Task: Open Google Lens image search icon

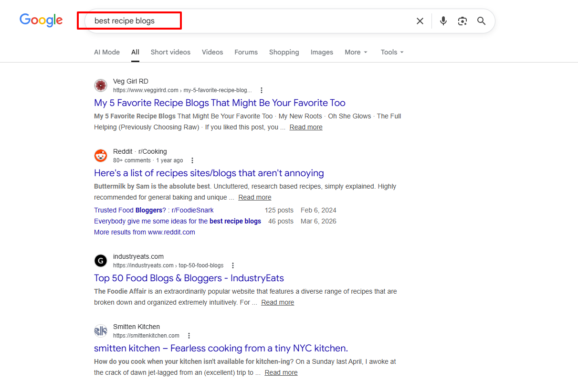Action: (462, 21)
